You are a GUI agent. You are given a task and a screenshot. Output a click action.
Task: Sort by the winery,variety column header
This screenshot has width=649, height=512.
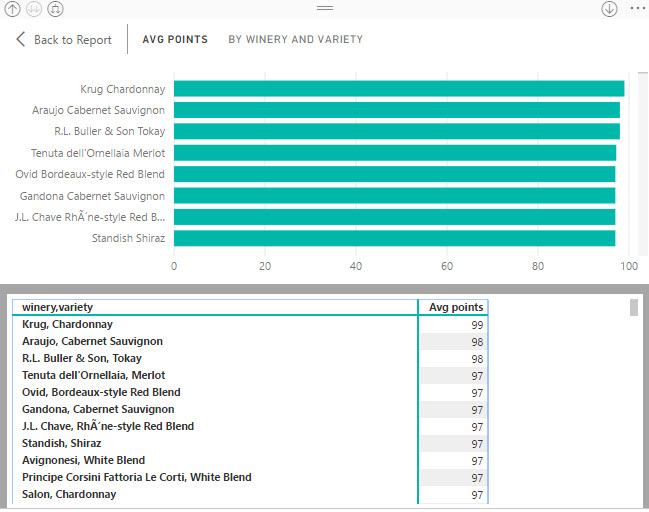click(215, 307)
